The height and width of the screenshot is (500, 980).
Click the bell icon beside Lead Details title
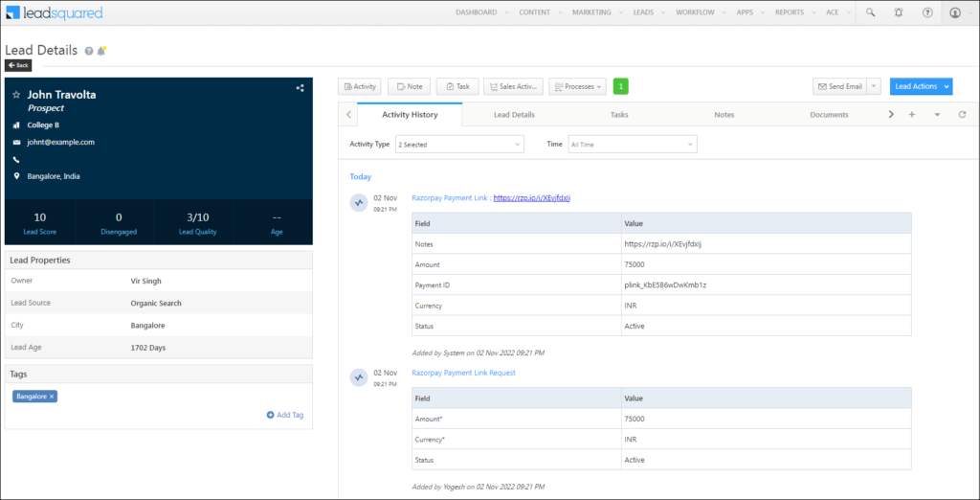point(101,51)
